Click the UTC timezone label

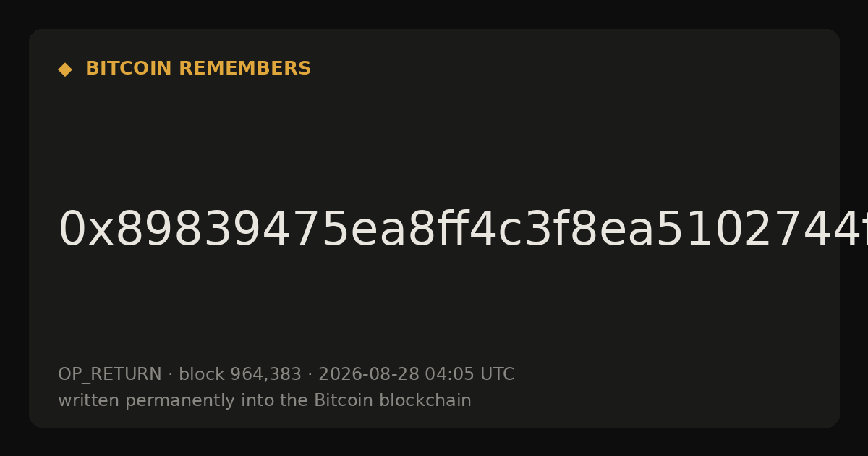pyautogui.click(x=498, y=374)
